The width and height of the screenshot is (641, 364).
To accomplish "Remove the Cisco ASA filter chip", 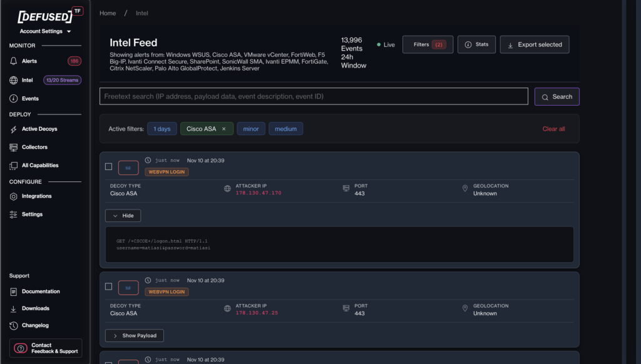I will click(223, 129).
